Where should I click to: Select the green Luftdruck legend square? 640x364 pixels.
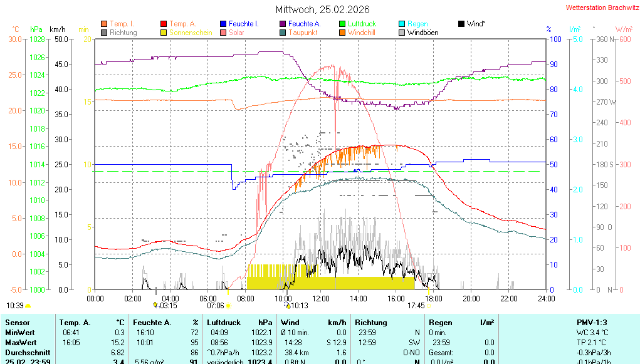[x=342, y=24]
